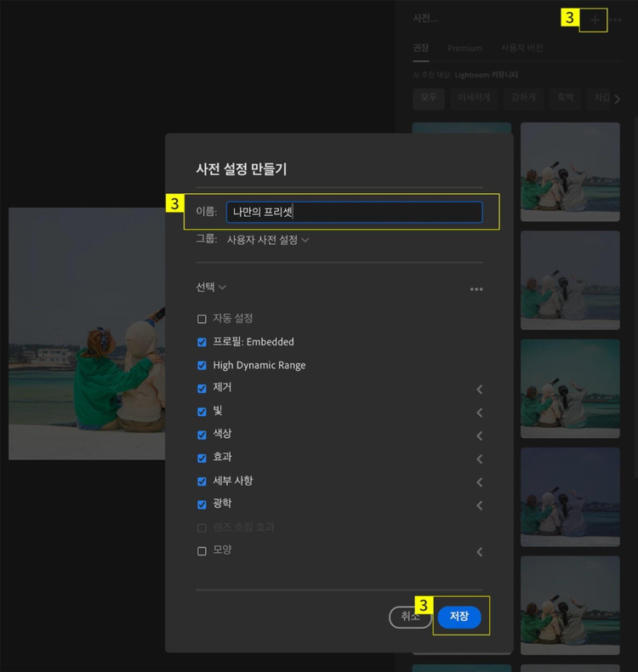
Task: Select the first preset thumbnail in right column
Action: point(570,172)
